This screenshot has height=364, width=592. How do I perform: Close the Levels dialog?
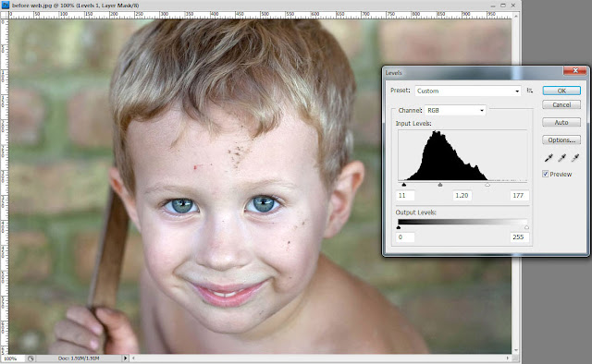coord(575,70)
